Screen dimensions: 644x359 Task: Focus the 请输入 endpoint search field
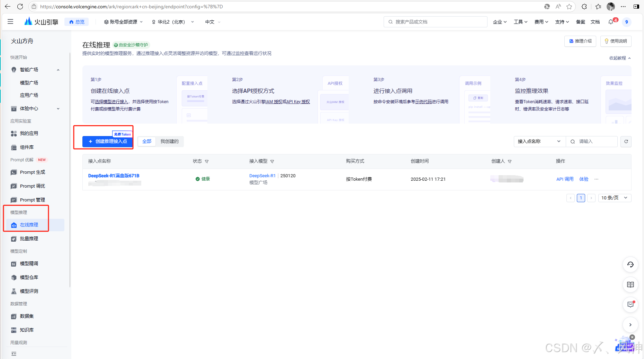click(x=592, y=141)
